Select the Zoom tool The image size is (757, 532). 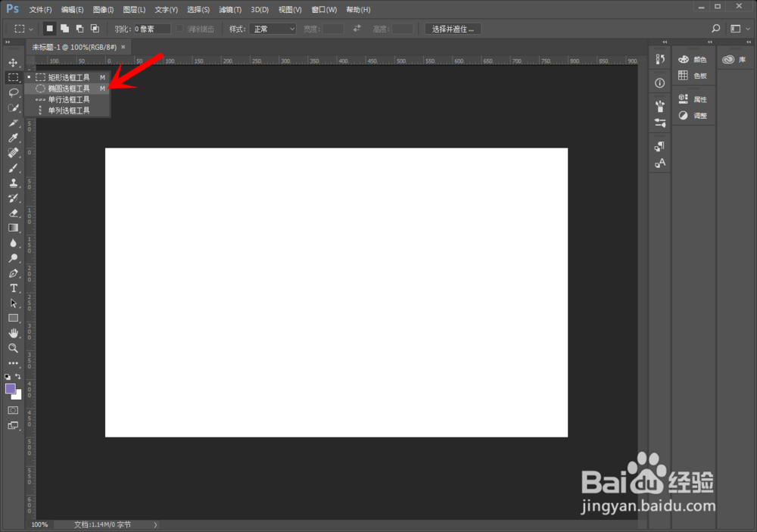click(13, 348)
